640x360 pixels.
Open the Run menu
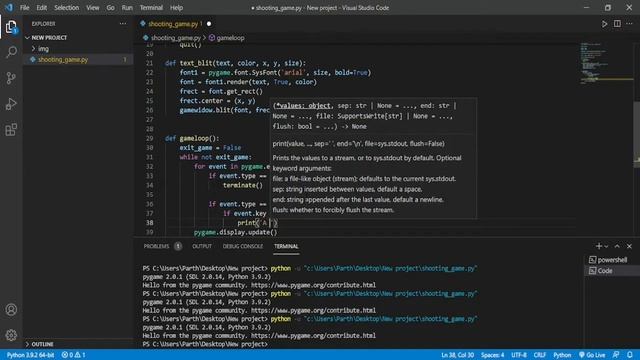click(x=127, y=8)
